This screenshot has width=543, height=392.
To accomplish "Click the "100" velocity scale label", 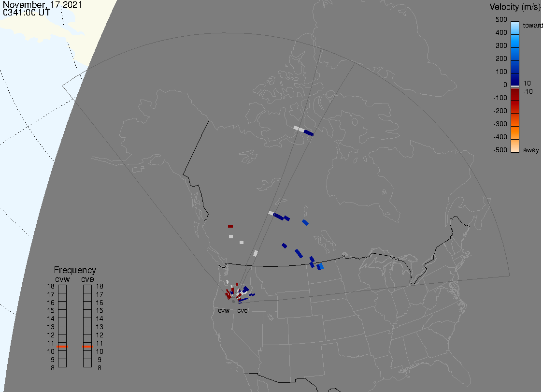I will (x=501, y=72).
